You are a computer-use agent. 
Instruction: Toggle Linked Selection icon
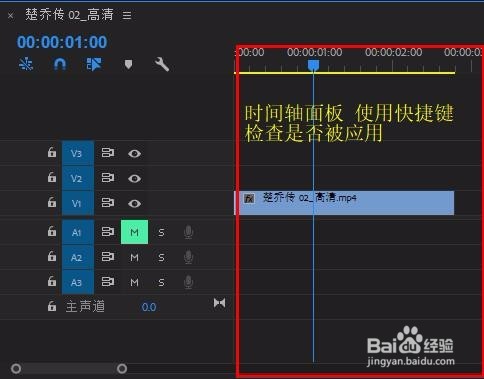[94, 64]
